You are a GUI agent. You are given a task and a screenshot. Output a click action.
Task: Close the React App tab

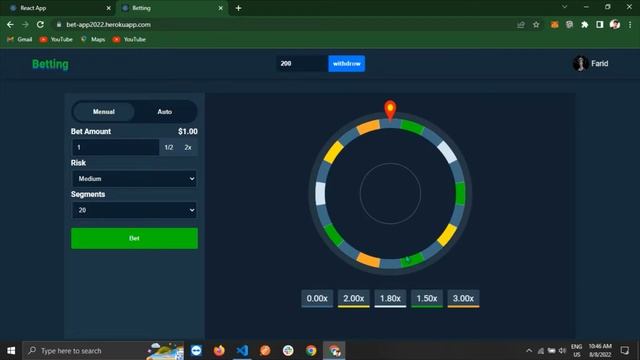pyautogui.click(x=109, y=8)
